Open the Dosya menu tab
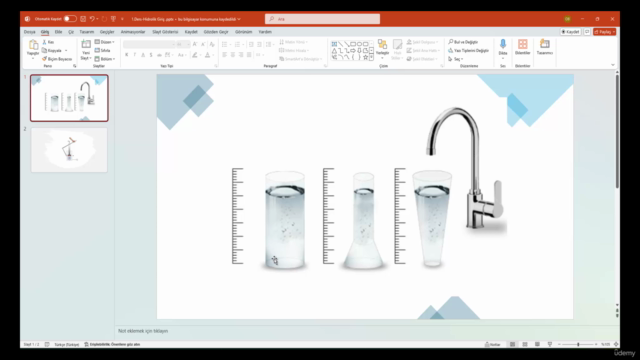 click(x=29, y=32)
